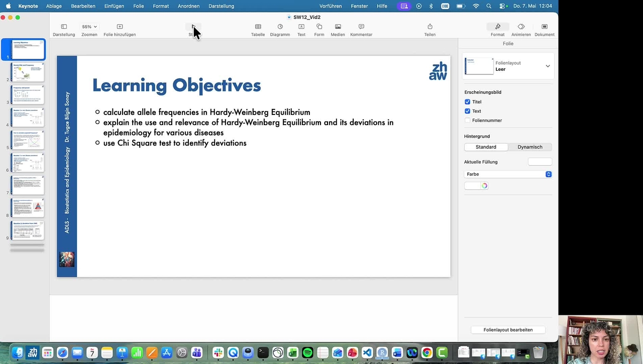Click the Chi Square test bullet text
This screenshot has width=643, height=364.
(x=175, y=143)
